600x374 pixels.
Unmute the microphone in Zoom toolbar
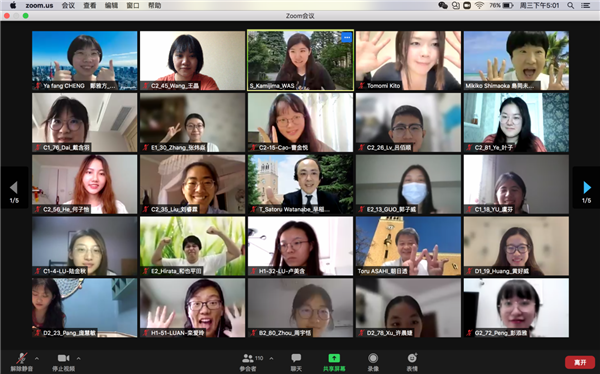21,358
